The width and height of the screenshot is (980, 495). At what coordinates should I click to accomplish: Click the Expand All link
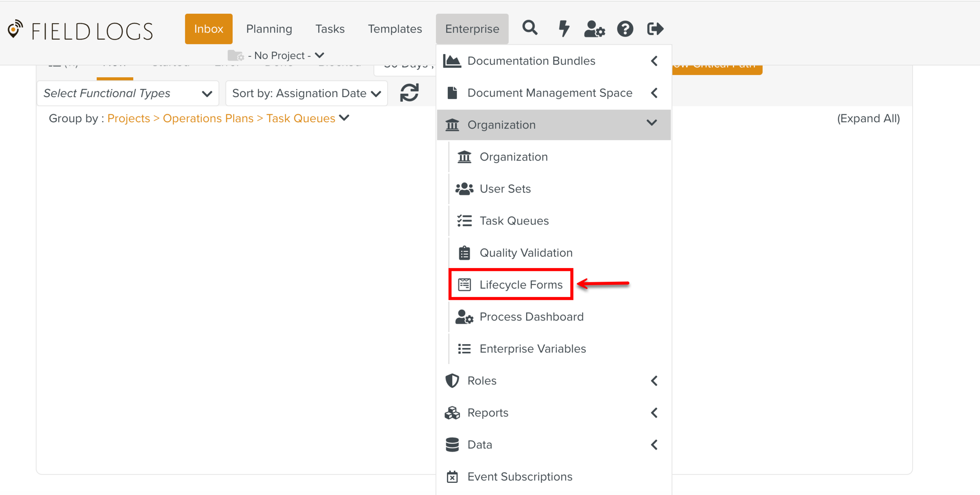(868, 118)
